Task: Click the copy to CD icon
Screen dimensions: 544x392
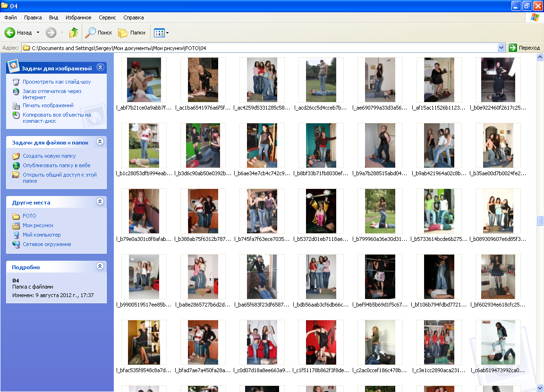Action: point(16,115)
